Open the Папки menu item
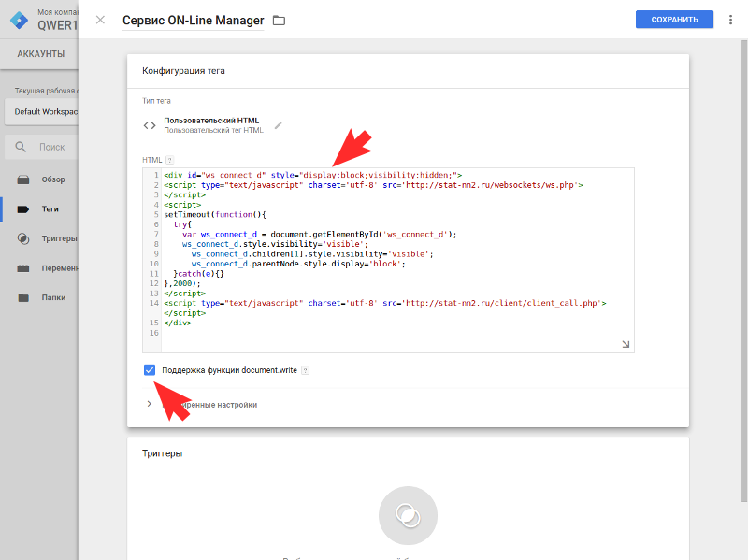 tap(53, 297)
